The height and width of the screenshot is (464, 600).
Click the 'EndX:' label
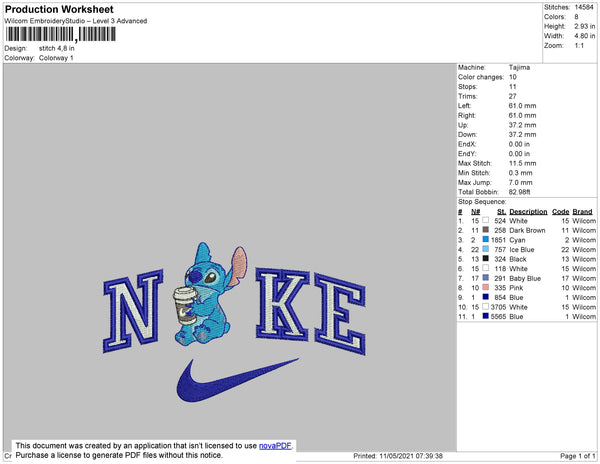[x=467, y=144]
